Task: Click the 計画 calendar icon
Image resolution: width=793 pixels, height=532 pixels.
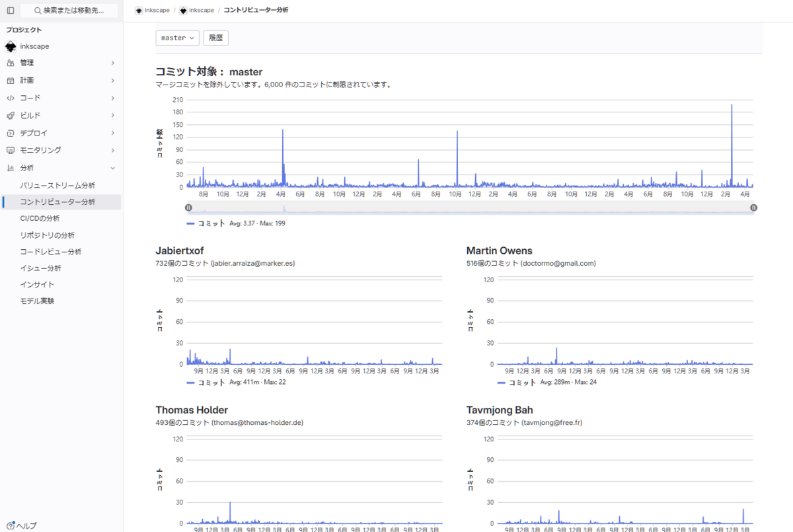Action: click(x=10, y=81)
